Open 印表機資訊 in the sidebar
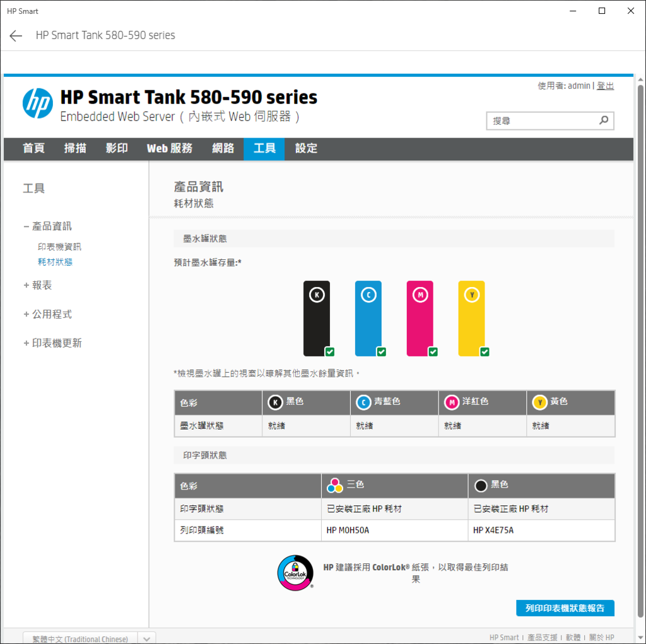This screenshot has height=644, width=646. point(59,247)
